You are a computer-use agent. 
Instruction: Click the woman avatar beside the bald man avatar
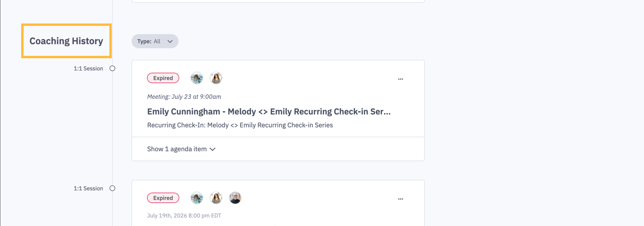click(216, 198)
